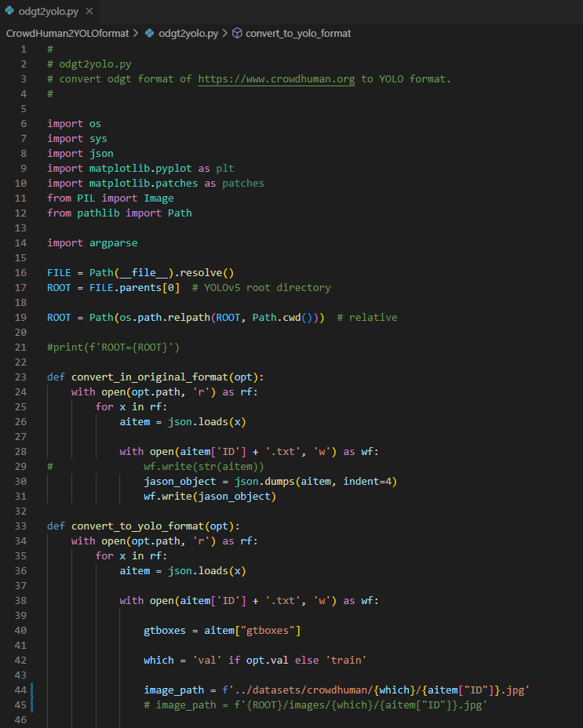
Task: Click the Python icon in the breadcrumb
Action: (x=150, y=34)
